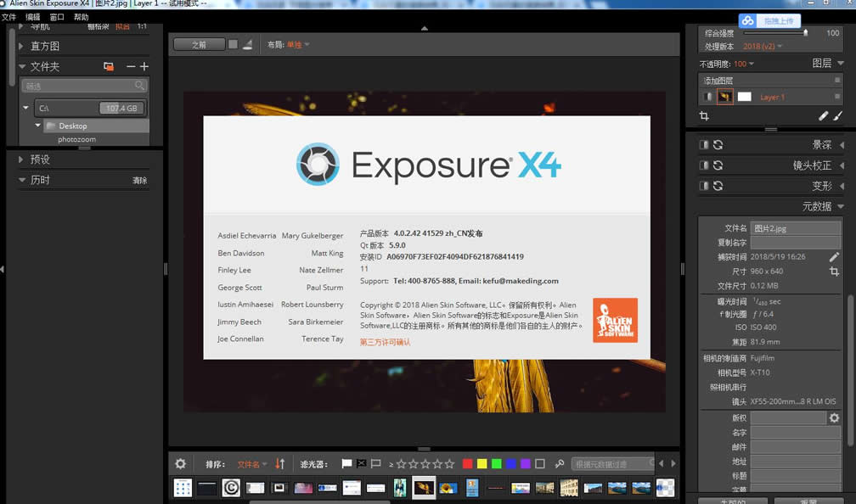Open the 文件 menu
Image resolution: width=856 pixels, height=504 pixels.
tap(8, 17)
